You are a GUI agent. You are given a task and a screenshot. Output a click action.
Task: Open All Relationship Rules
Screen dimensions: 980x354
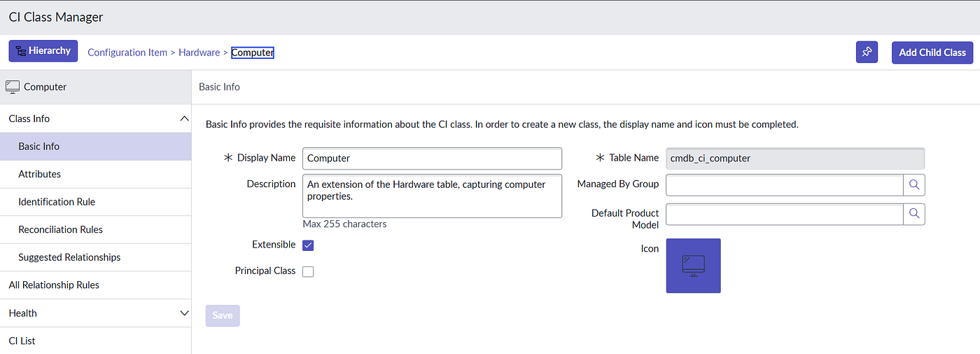click(95, 285)
